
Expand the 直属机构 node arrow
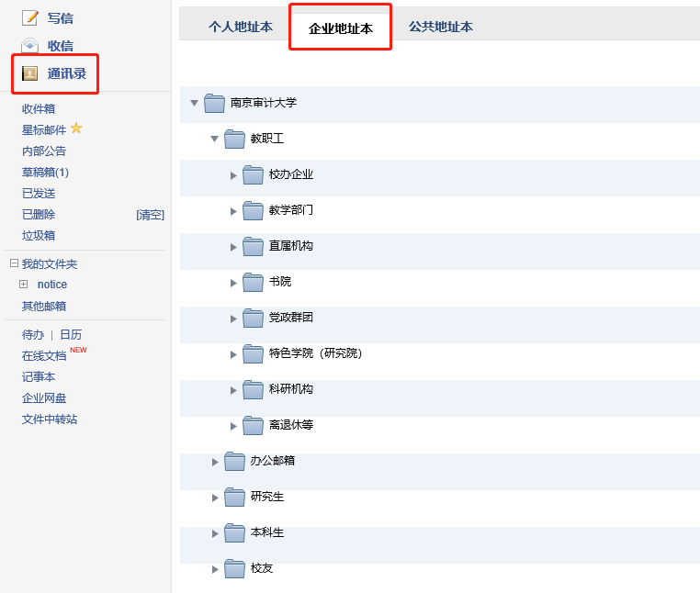coord(233,247)
